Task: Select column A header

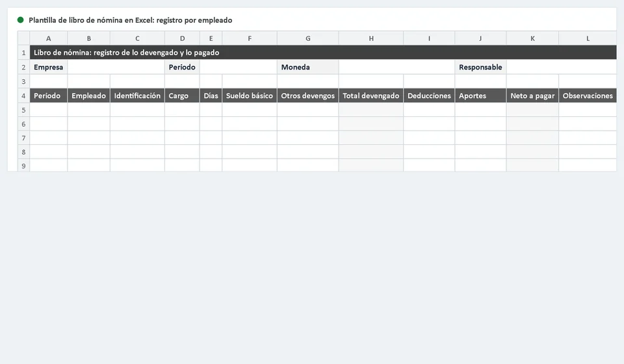Action: [x=49, y=38]
